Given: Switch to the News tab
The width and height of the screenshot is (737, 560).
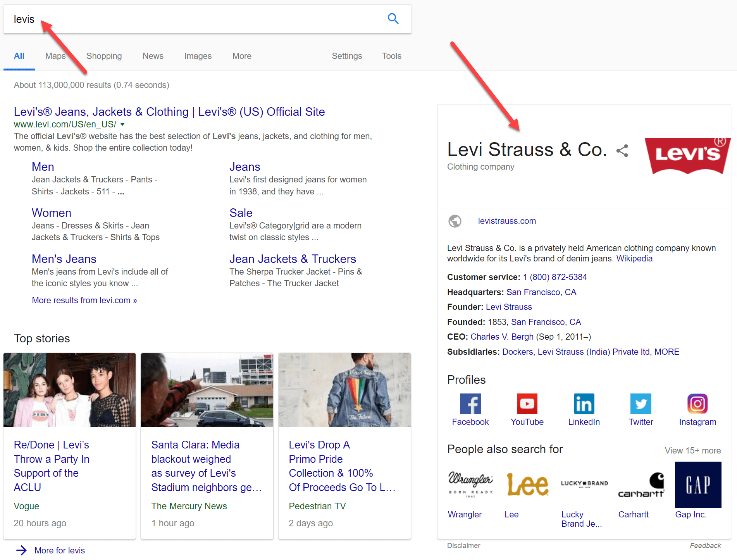Looking at the screenshot, I should [x=153, y=56].
